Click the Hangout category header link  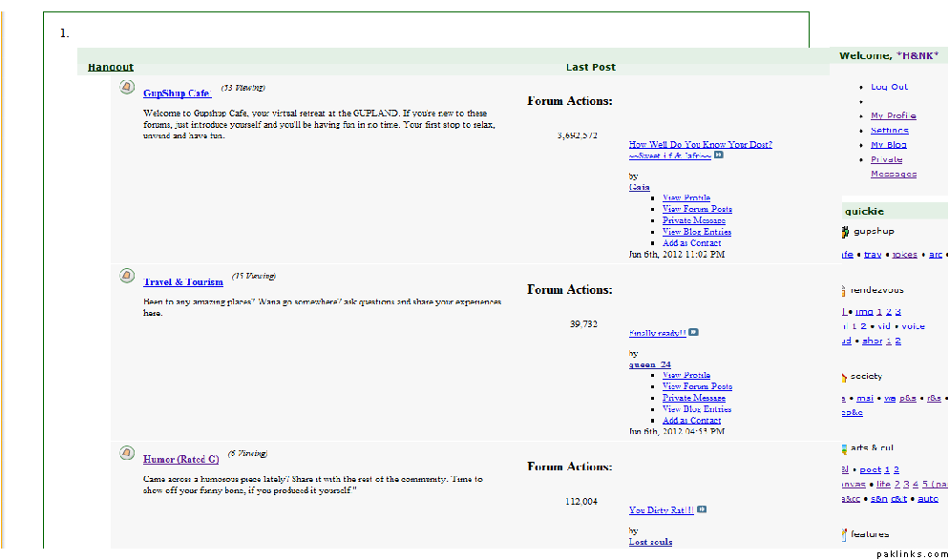point(111,67)
